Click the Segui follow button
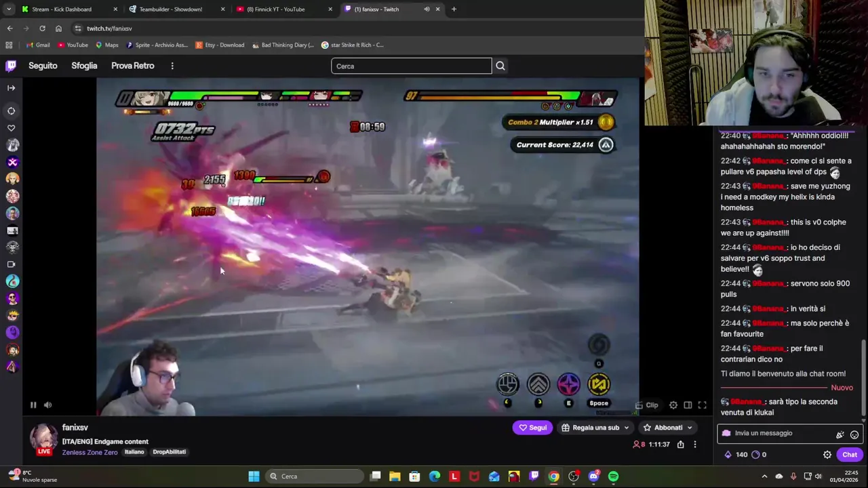The width and height of the screenshot is (868, 488). click(532, 428)
